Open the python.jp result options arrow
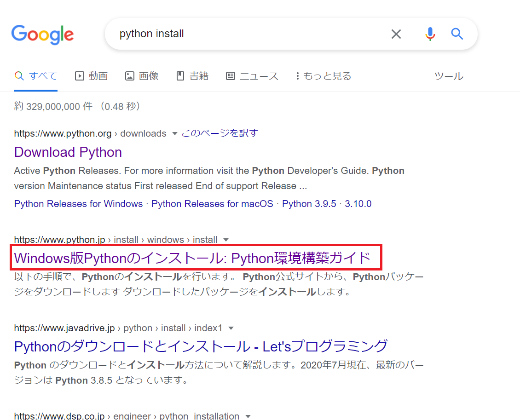 (226, 240)
